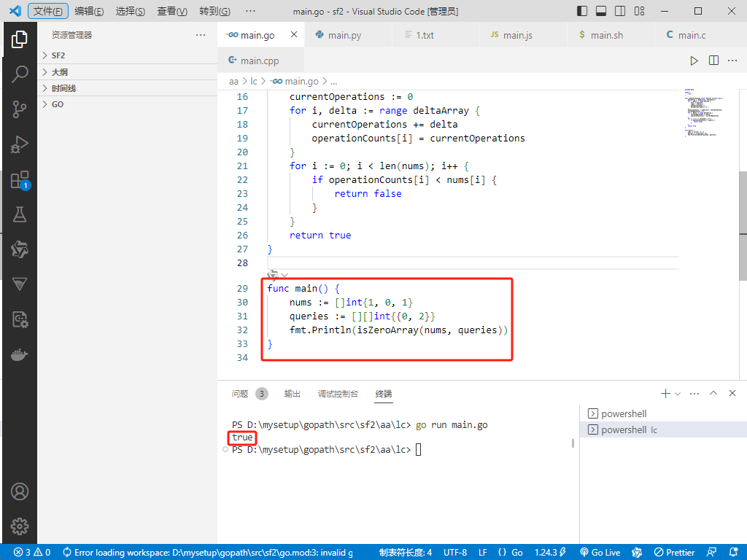Open terminal panel more actions ellipsis
Screen dimensions: 747x560
[694, 393]
